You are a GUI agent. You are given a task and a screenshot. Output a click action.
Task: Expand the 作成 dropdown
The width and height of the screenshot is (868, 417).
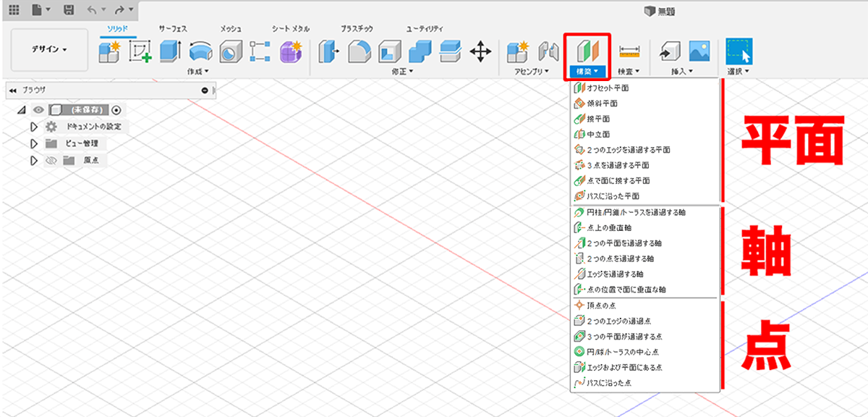point(197,72)
